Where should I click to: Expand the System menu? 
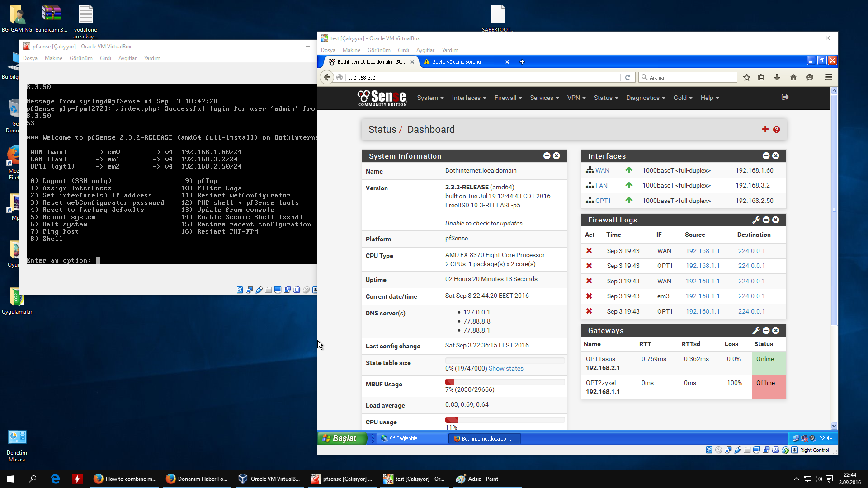(430, 98)
